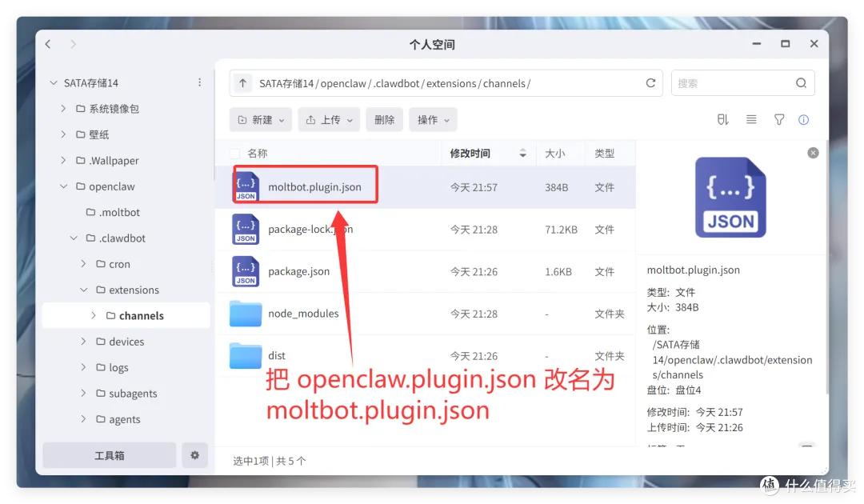The image size is (864, 504).
Task: Go up one directory level
Action: click(242, 83)
